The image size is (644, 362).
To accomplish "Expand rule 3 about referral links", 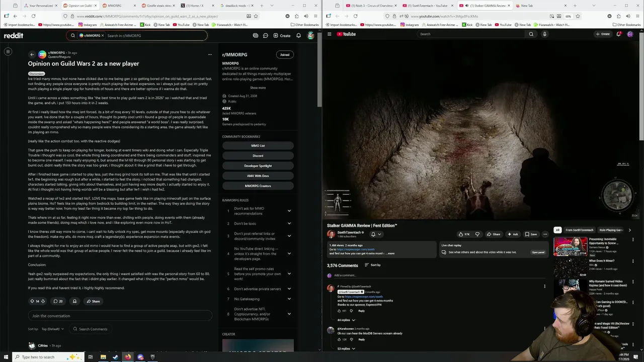I will tap(289, 236).
